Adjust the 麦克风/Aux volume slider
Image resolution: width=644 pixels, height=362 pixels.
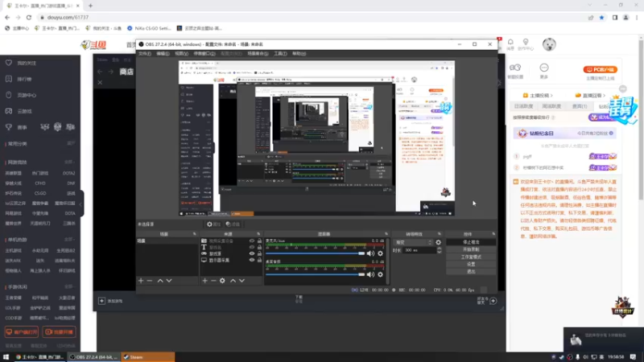(x=315, y=253)
